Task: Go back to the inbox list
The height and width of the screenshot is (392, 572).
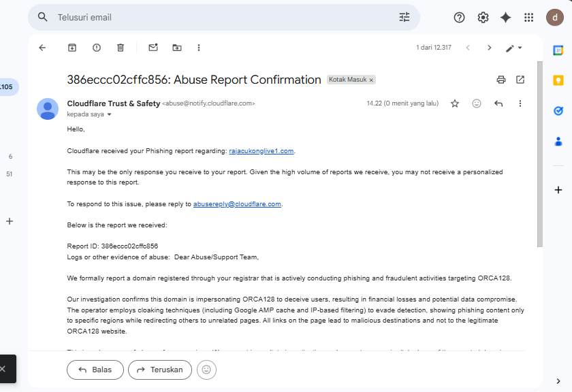Action: click(x=42, y=48)
